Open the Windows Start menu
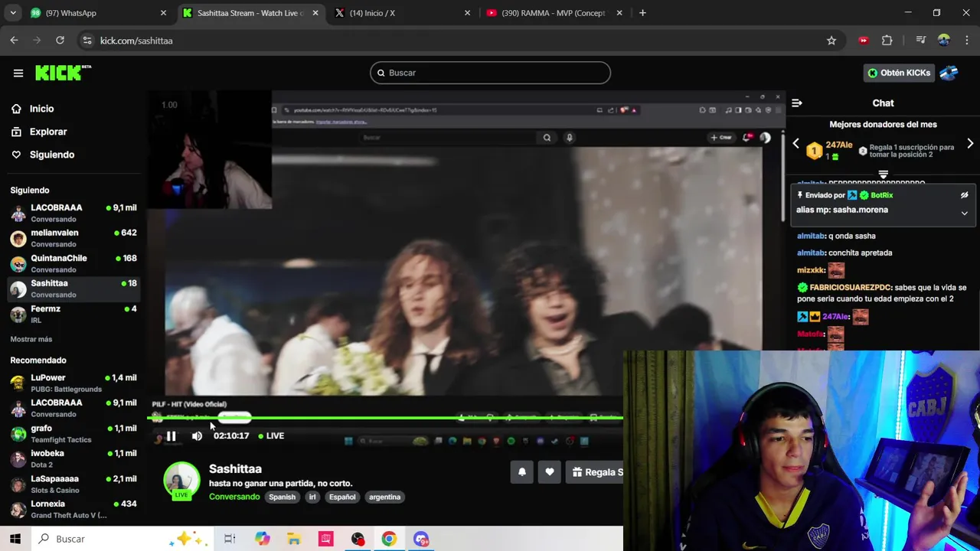The image size is (980, 551). click(x=15, y=539)
